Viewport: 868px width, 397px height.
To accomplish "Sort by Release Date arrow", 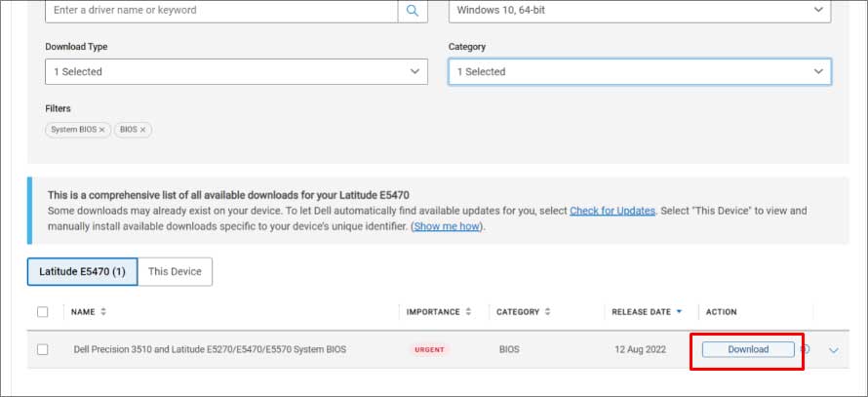I will (679, 312).
